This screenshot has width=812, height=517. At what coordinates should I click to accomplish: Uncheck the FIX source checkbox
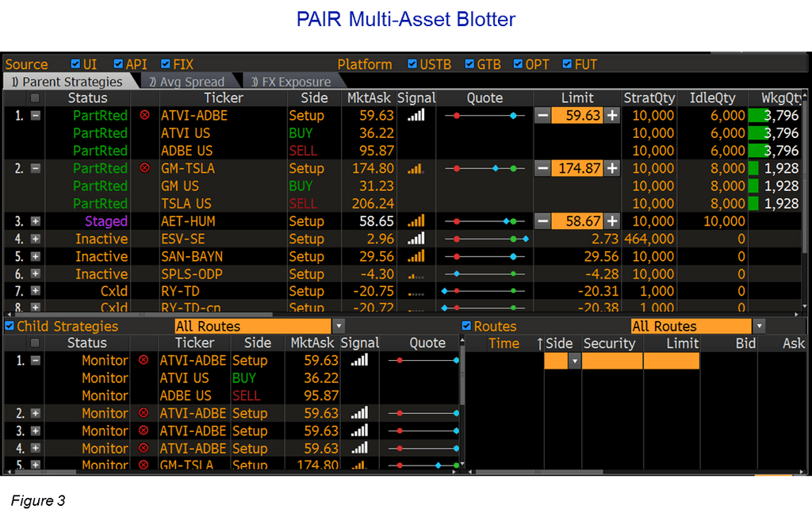[x=166, y=64]
